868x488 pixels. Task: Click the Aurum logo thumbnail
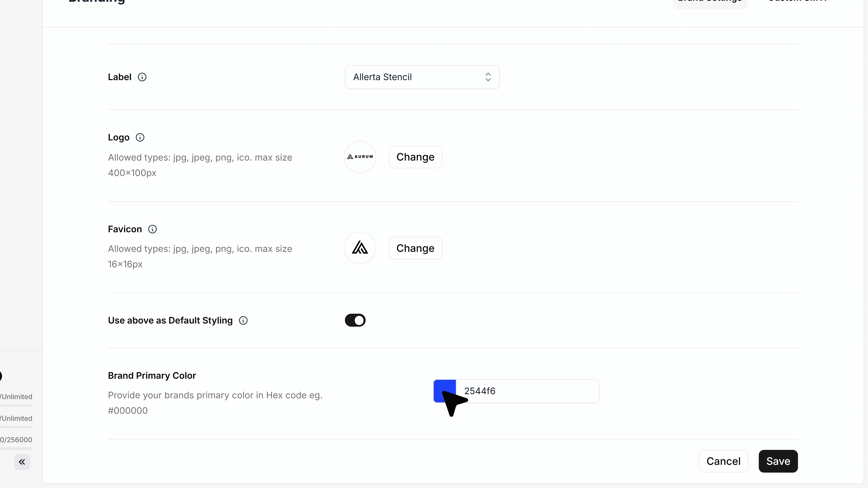360,157
